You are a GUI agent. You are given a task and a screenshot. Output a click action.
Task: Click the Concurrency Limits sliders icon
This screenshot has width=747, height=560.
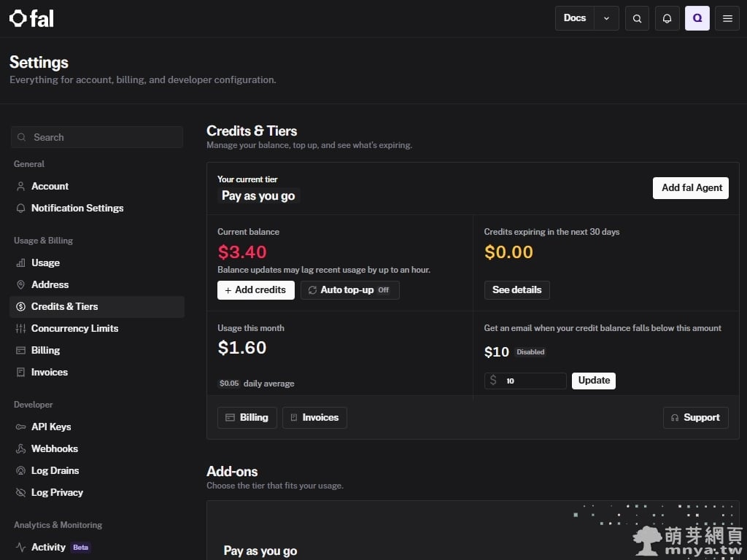tap(20, 329)
